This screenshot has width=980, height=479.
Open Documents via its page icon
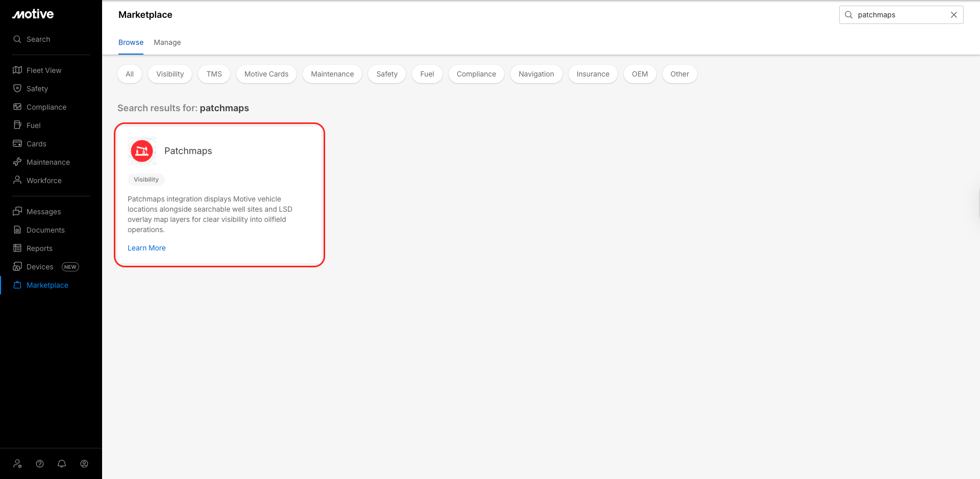(17, 230)
